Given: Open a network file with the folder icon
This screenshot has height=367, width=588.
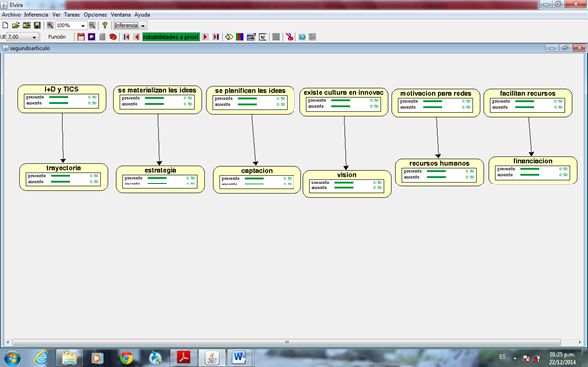Looking at the screenshot, I should click(x=16, y=25).
